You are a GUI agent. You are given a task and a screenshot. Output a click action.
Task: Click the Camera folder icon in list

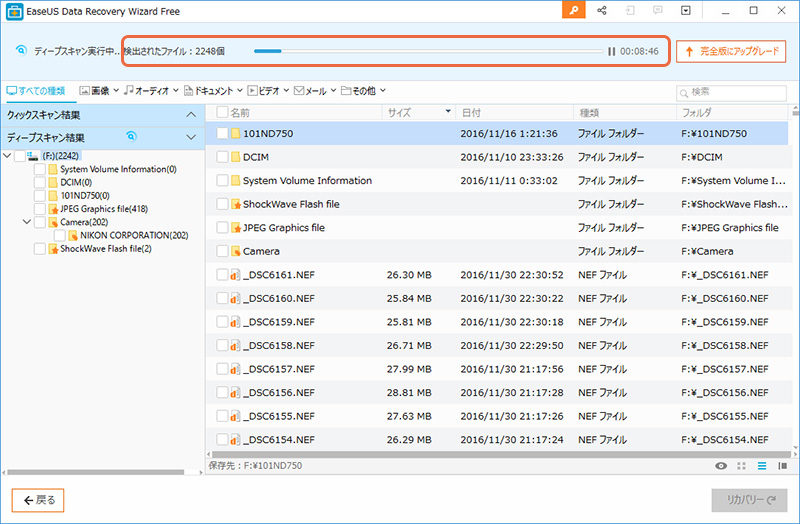click(x=235, y=251)
